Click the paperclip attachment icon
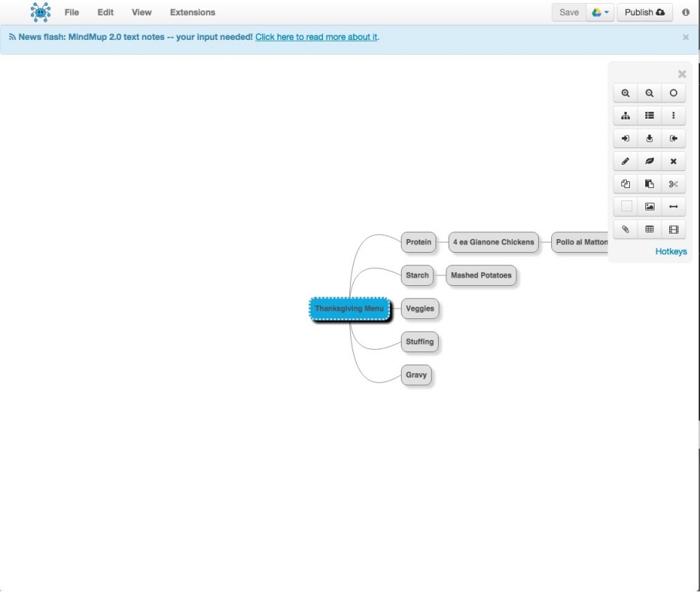 tap(625, 230)
